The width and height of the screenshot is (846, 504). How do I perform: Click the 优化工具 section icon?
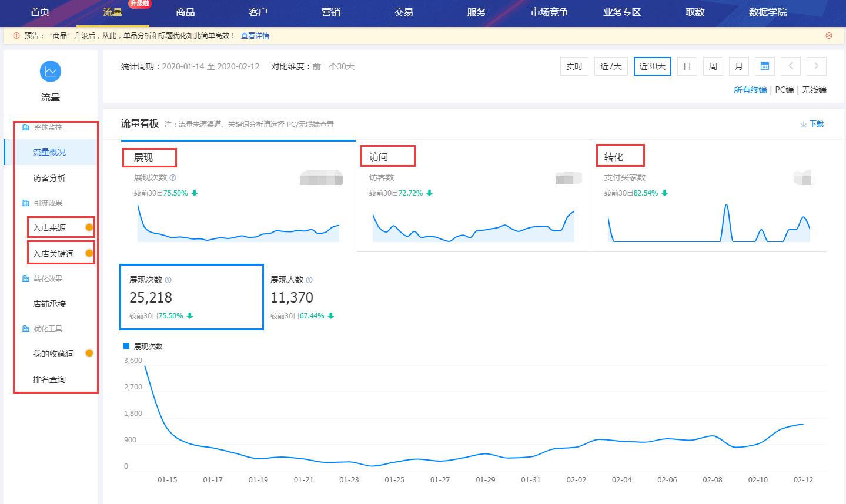[x=26, y=329]
